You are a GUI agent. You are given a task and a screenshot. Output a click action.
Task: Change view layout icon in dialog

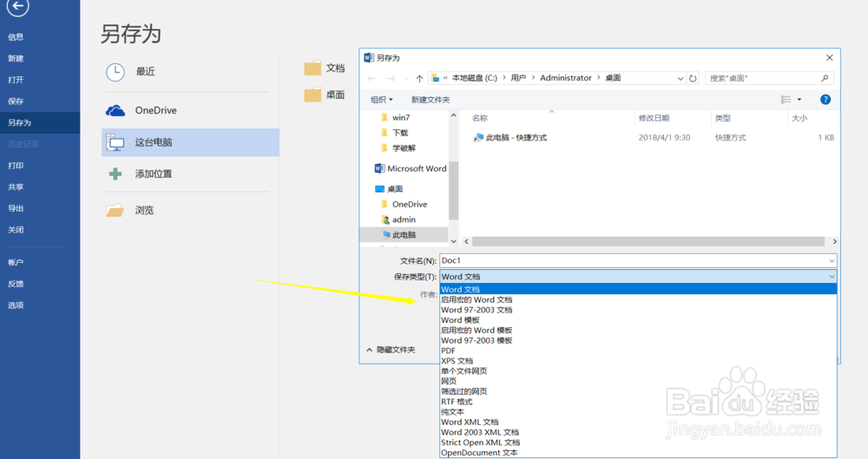click(x=786, y=100)
